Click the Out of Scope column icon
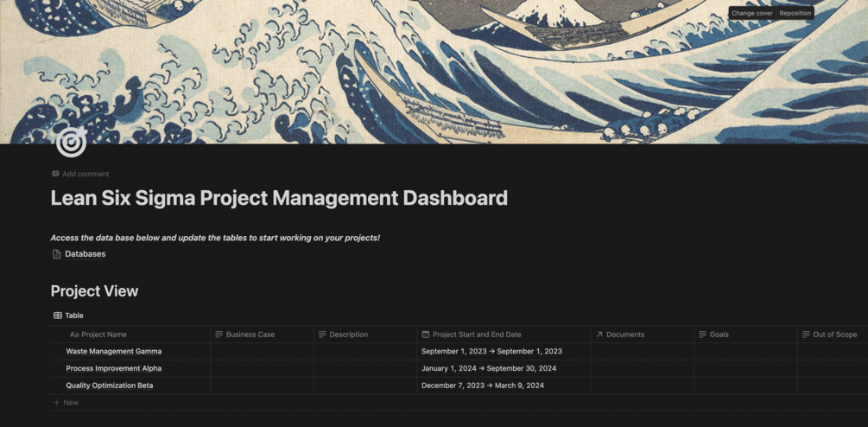This screenshot has height=427, width=868. click(806, 335)
